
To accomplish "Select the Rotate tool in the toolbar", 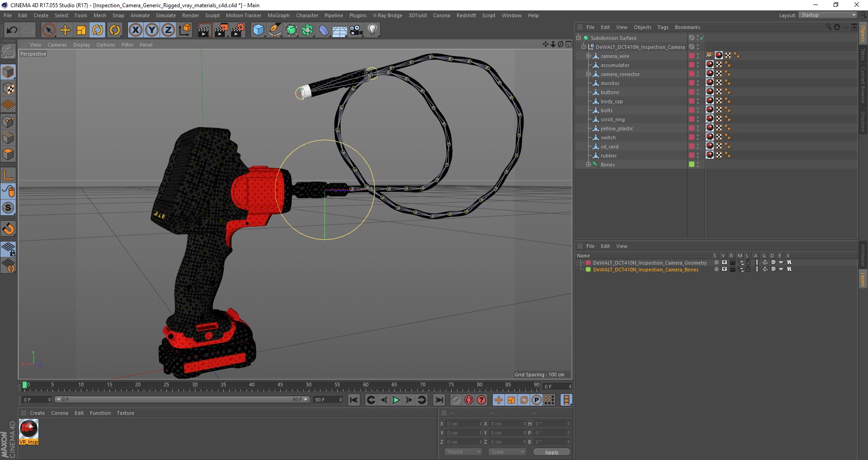I will pyautogui.click(x=98, y=30).
